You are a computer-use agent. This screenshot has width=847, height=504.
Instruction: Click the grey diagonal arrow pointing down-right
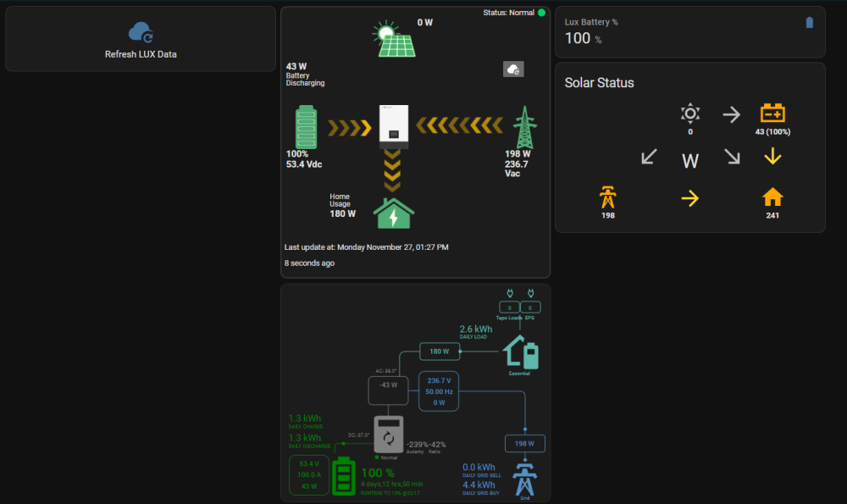pos(732,157)
